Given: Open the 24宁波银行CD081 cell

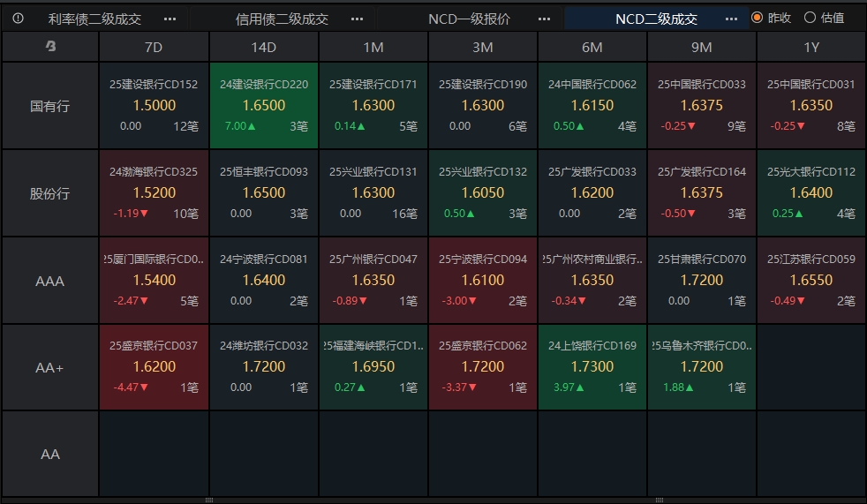Looking at the screenshot, I should [264, 280].
